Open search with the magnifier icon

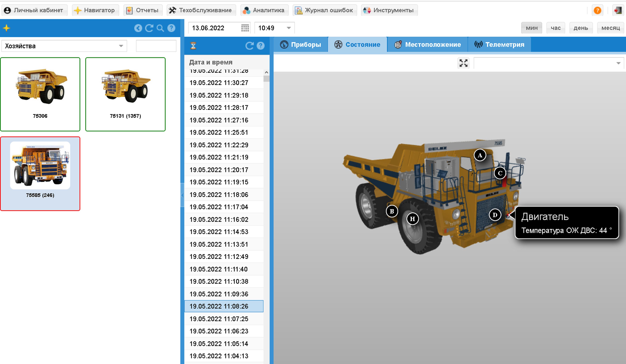pyautogui.click(x=160, y=28)
